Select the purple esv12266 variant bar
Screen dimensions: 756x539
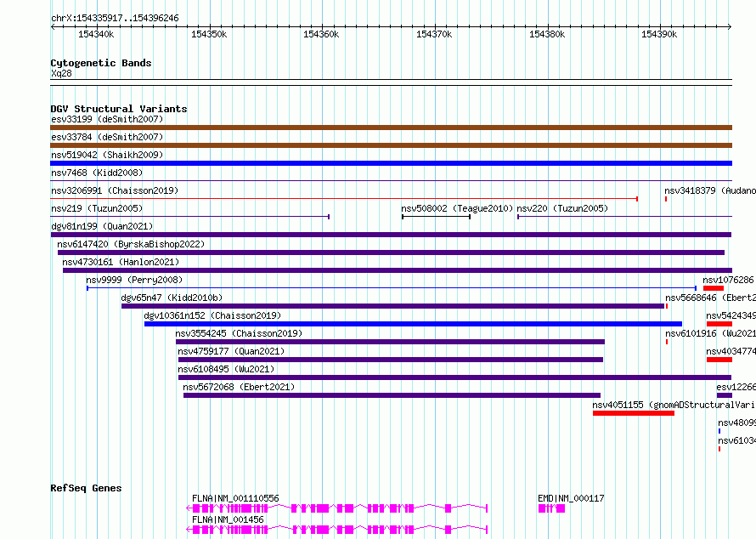pyautogui.click(x=725, y=395)
